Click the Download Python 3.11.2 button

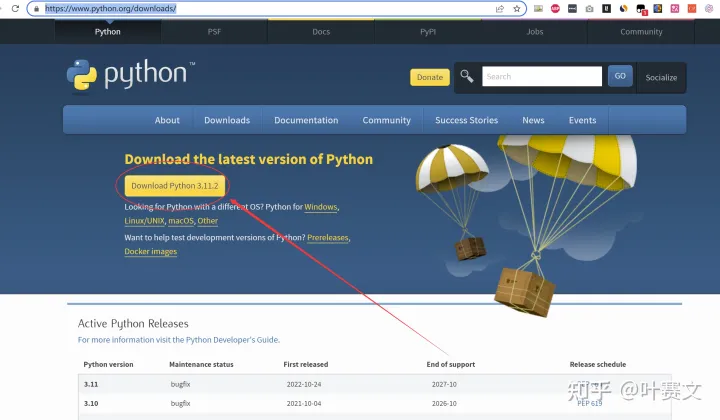174,186
